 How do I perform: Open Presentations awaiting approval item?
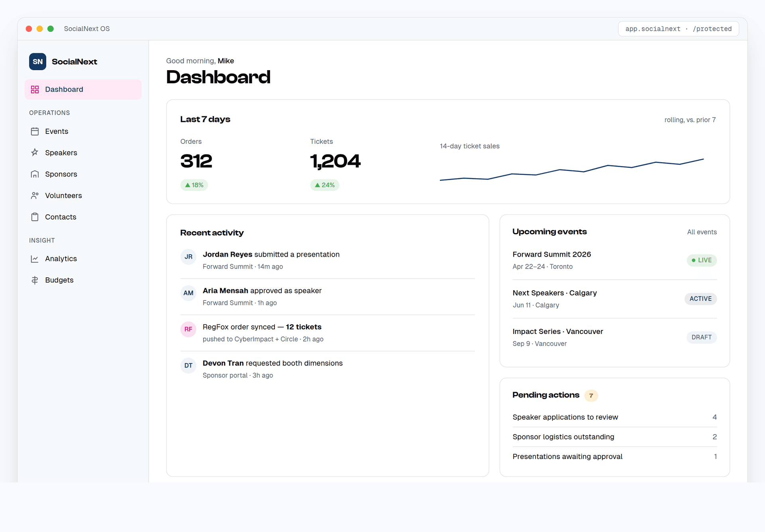tap(614, 457)
